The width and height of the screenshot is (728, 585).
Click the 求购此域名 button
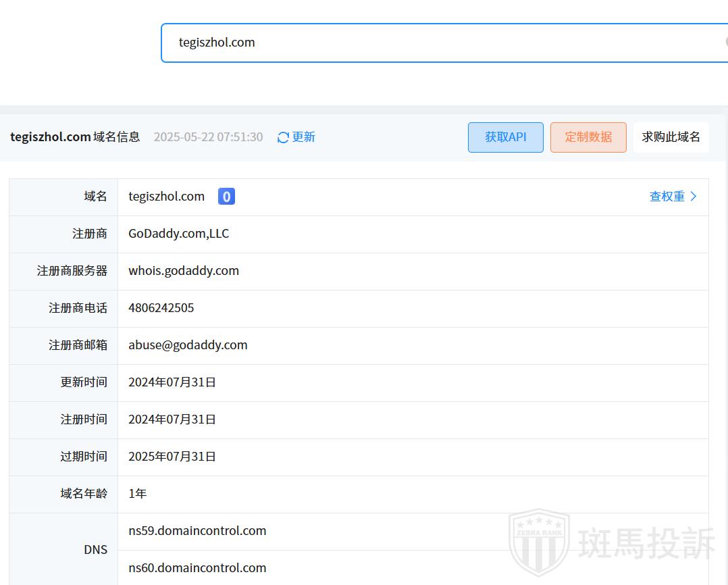[671, 137]
